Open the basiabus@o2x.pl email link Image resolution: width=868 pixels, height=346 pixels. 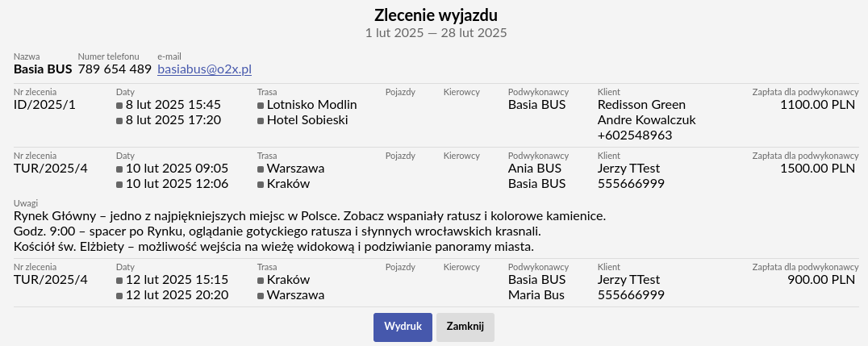coord(205,69)
